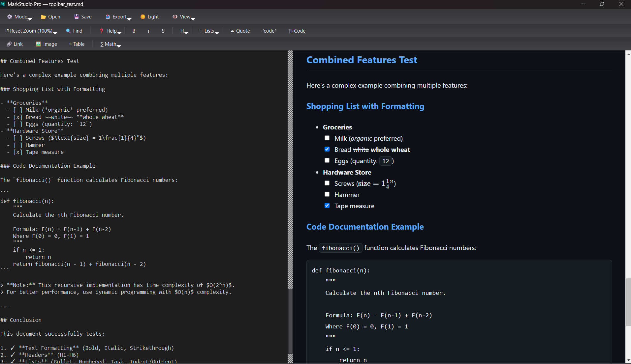Expand the View dropdown arrow

click(x=193, y=19)
